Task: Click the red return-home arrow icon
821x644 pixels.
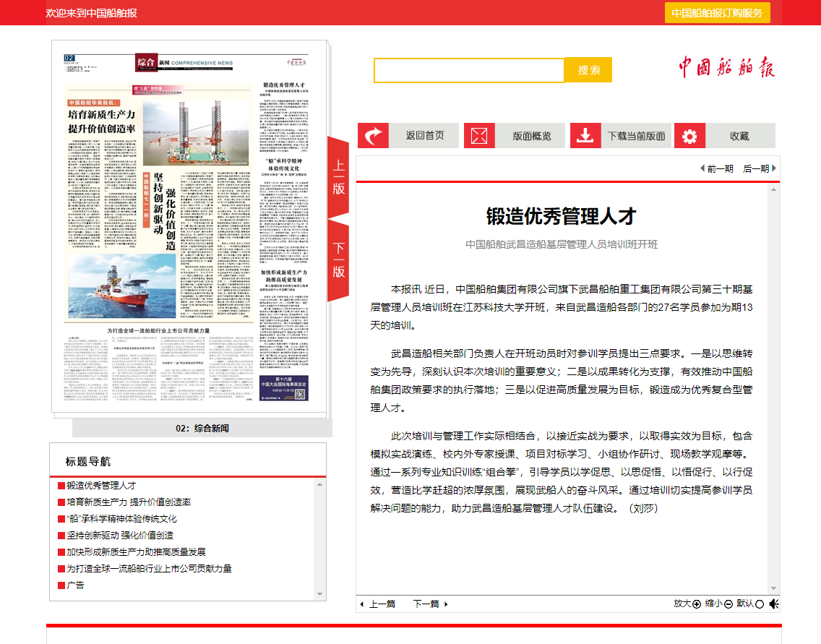Action: click(374, 136)
